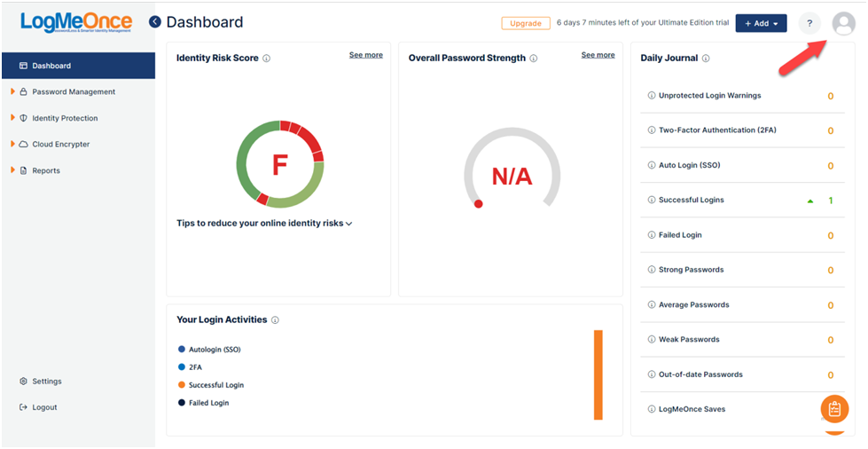The image size is (868, 449).
Task: Open Reports menu item
Action: (x=46, y=170)
